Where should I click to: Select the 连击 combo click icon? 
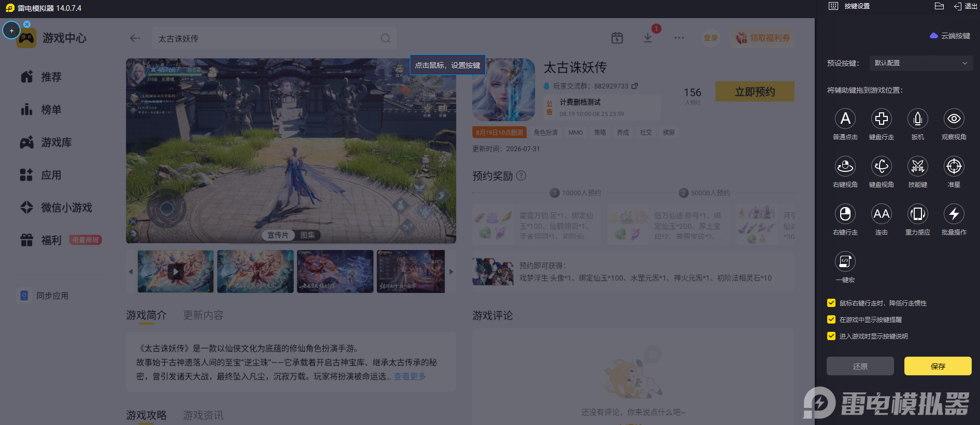(882, 214)
